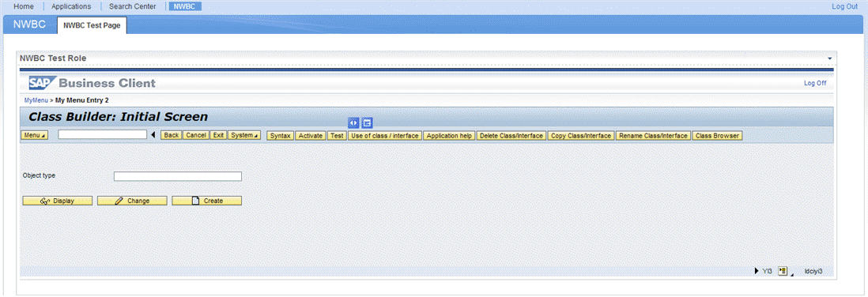Click the Create button with page icon
The image size is (868, 297).
point(207,201)
